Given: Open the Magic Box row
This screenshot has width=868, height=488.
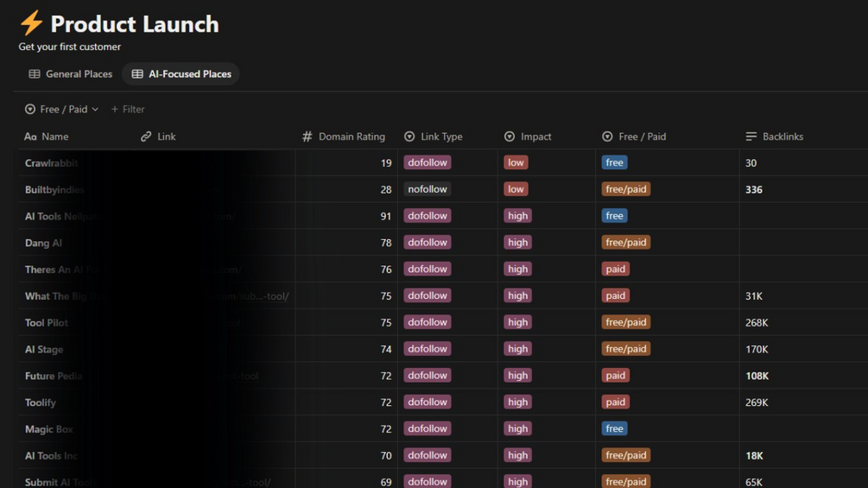Looking at the screenshot, I should tap(48, 428).
